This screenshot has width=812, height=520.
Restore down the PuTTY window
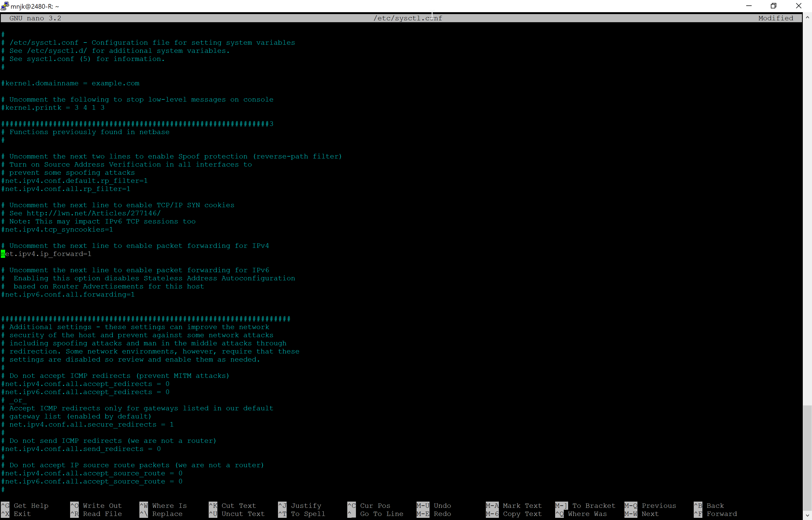pos(774,6)
